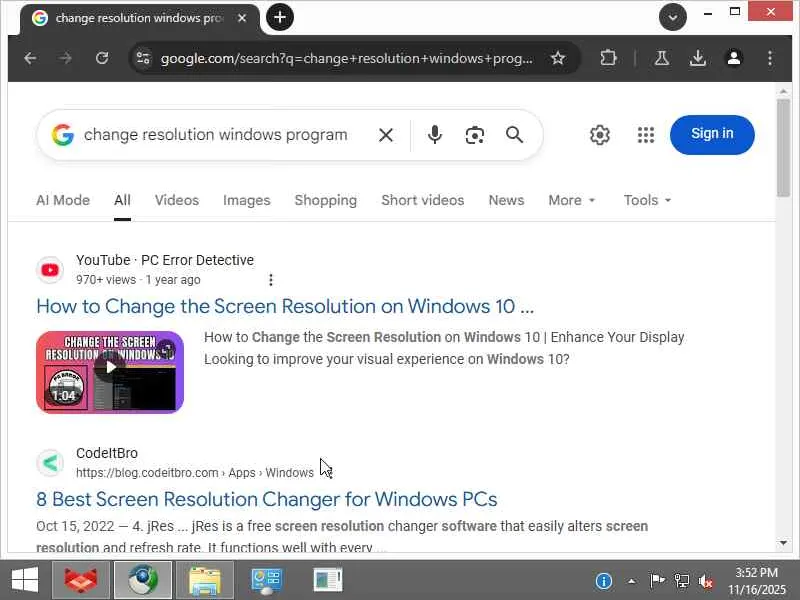The width and height of the screenshot is (800, 600).
Task: Open the Chrome profile icon
Action: pos(734,58)
